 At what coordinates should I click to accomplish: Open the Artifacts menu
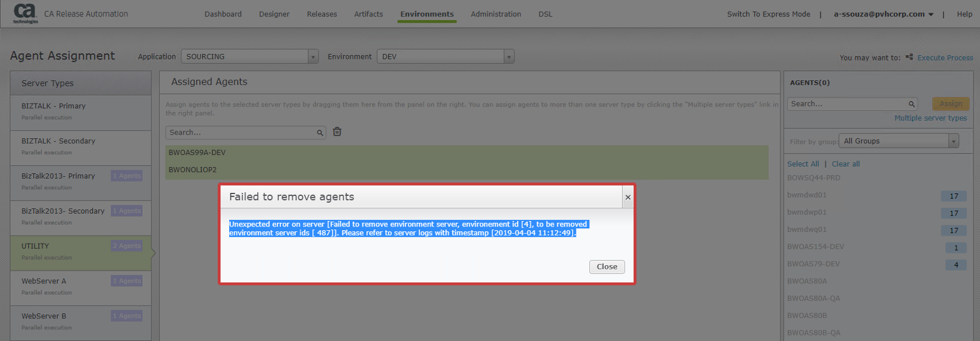[369, 14]
